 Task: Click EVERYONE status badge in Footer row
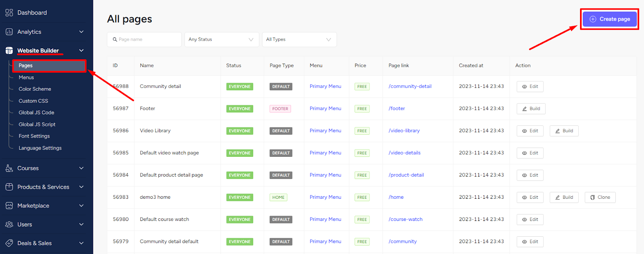[x=239, y=109]
